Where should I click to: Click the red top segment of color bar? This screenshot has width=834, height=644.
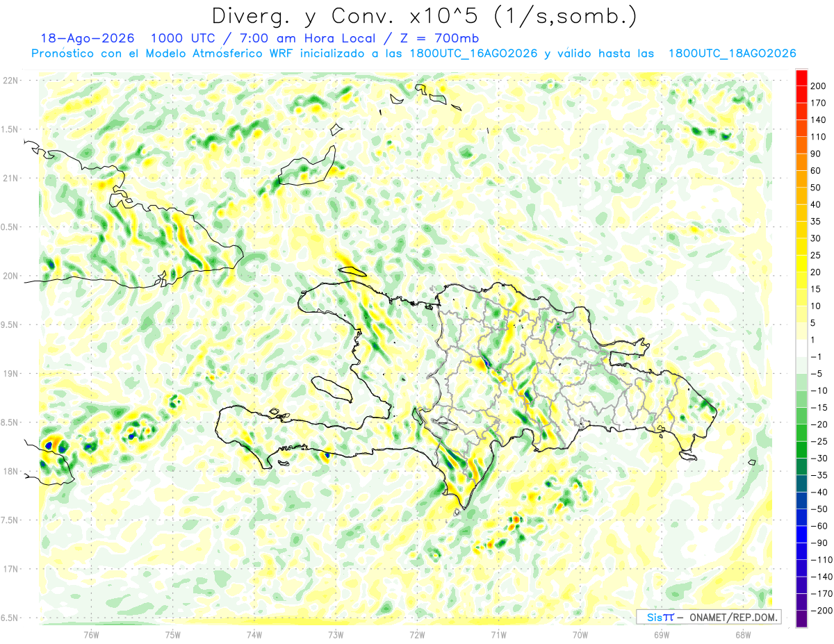pos(801,77)
